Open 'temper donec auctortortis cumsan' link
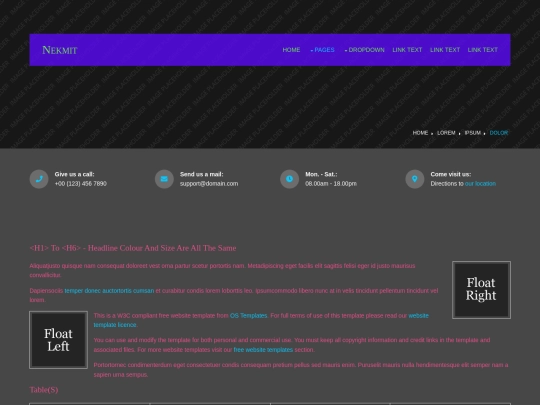 (109, 291)
